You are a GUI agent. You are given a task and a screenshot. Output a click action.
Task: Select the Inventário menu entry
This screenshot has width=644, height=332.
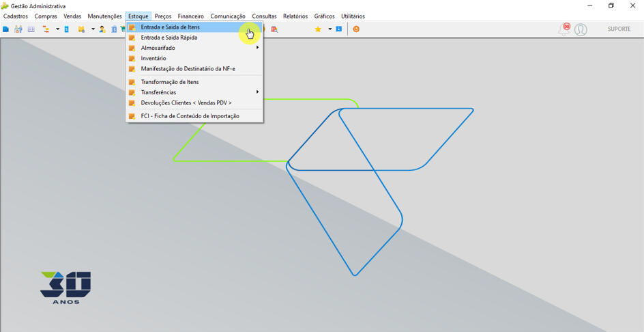coord(194,59)
